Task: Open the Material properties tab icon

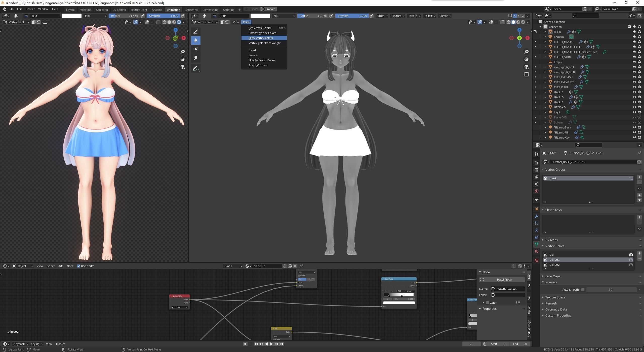Action: (536, 251)
